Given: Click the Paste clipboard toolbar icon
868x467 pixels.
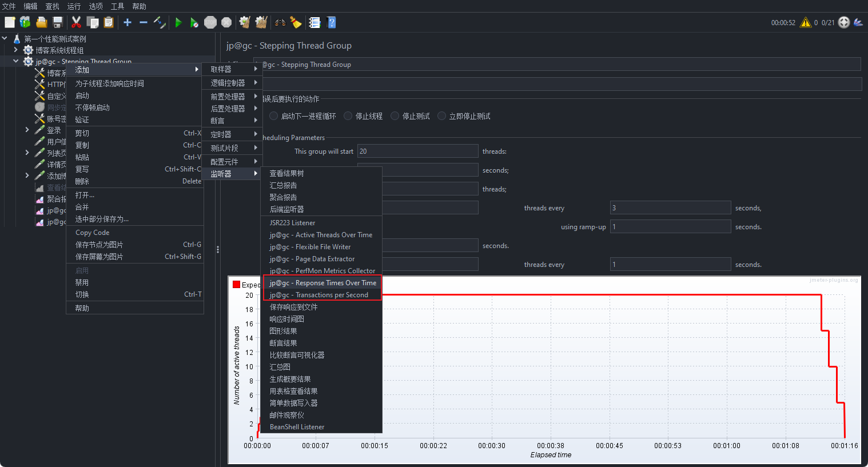Looking at the screenshot, I should pyautogui.click(x=109, y=22).
